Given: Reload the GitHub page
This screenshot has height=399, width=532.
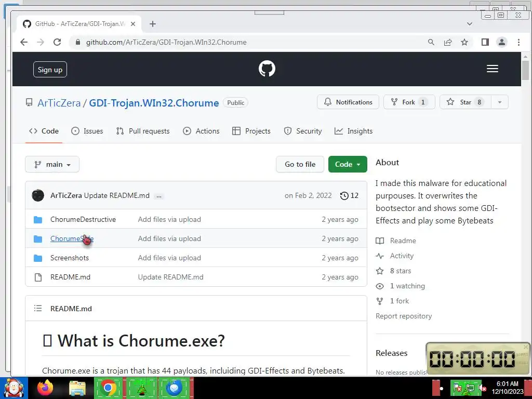Looking at the screenshot, I should pos(57,42).
